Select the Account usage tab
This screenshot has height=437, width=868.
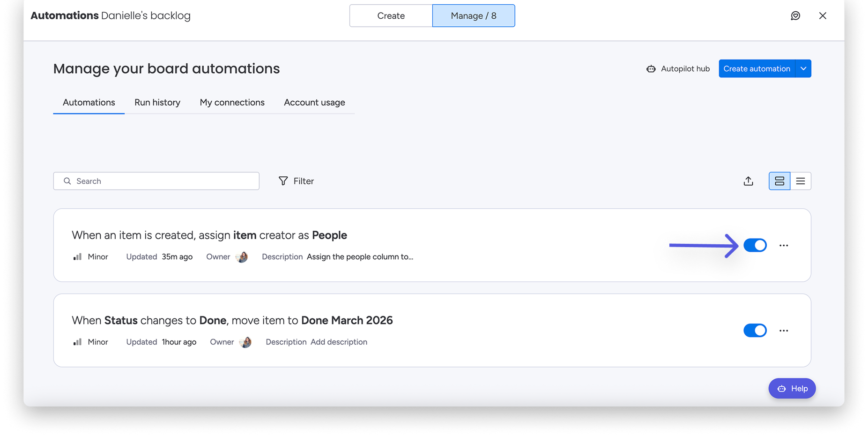[x=314, y=103]
